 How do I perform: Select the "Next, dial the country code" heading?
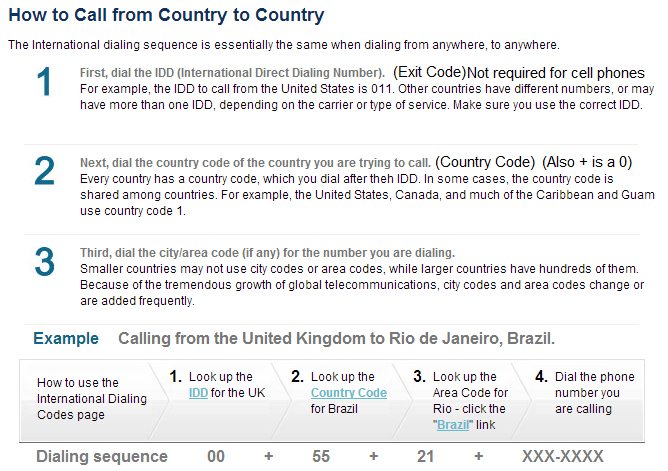tap(255, 162)
